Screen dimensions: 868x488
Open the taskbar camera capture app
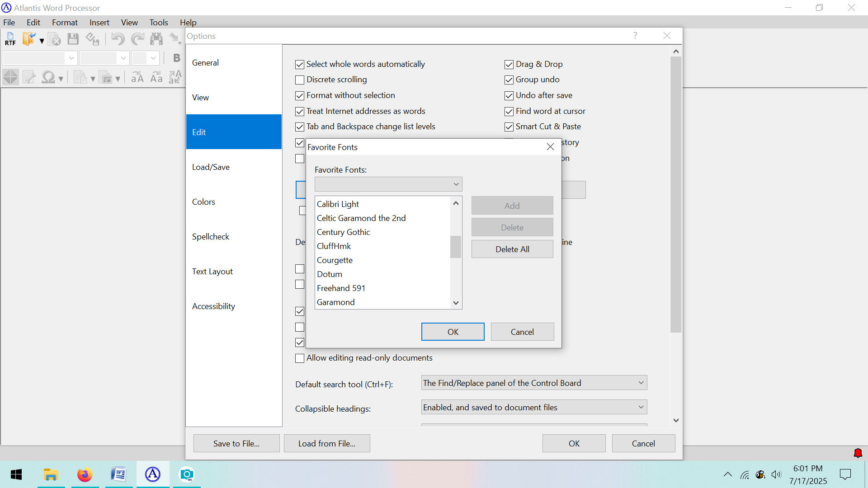coord(187,474)
